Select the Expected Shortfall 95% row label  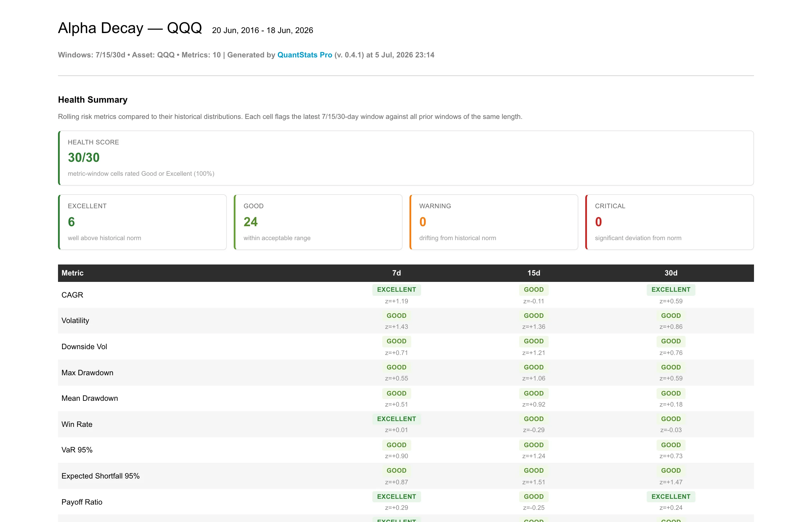pyautogui.click(x=101, y=476)
